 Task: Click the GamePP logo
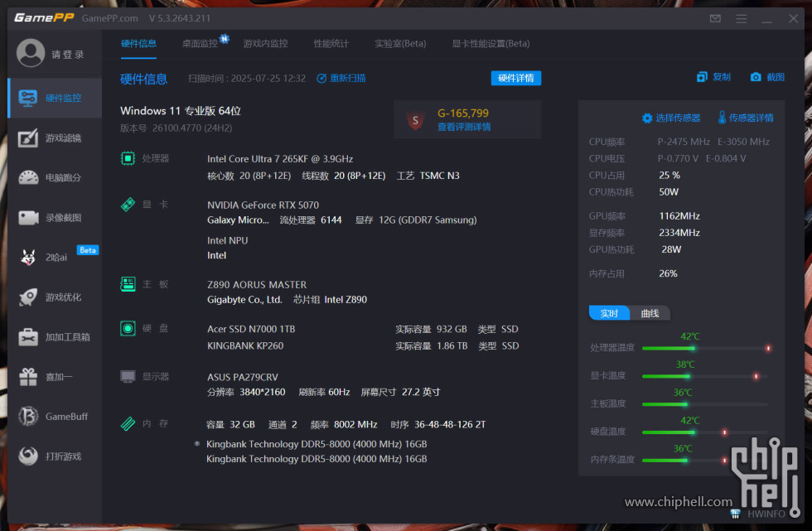click(44, 17)
